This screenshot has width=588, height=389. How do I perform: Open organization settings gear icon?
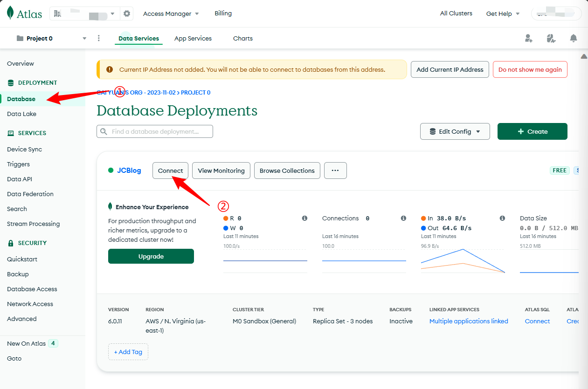(x=127, y=14)
